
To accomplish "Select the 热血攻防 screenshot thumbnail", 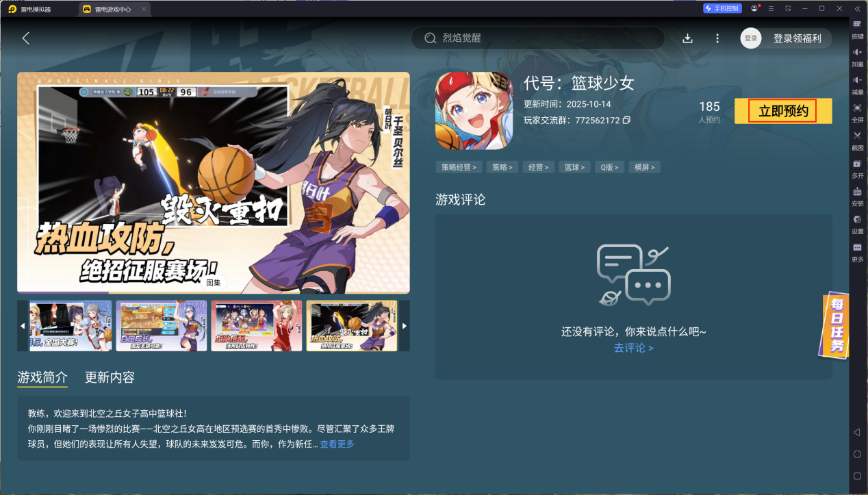I will tap(352, 326).
